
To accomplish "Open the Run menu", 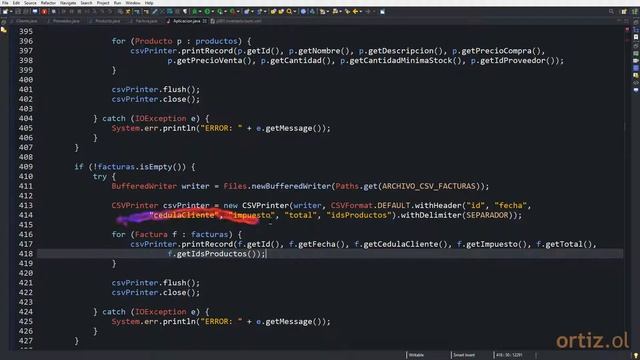I will pyautogui.click(x=118, y=3).
